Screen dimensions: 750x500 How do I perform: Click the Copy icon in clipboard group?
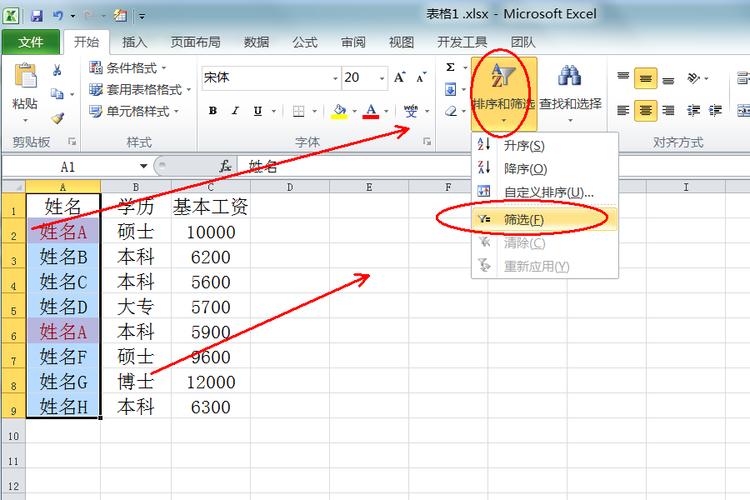coord(57,93)
